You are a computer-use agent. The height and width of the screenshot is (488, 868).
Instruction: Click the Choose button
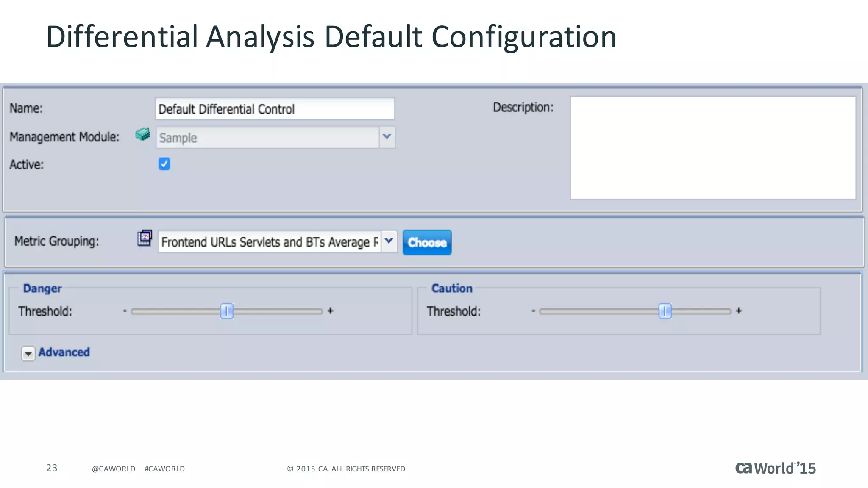tap(427, 242)
